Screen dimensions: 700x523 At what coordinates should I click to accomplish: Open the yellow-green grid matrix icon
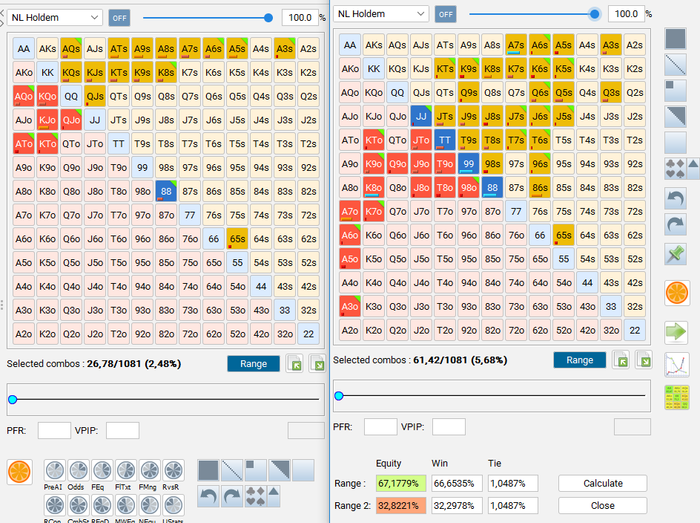pyautogui.click(x=677, y=398)
